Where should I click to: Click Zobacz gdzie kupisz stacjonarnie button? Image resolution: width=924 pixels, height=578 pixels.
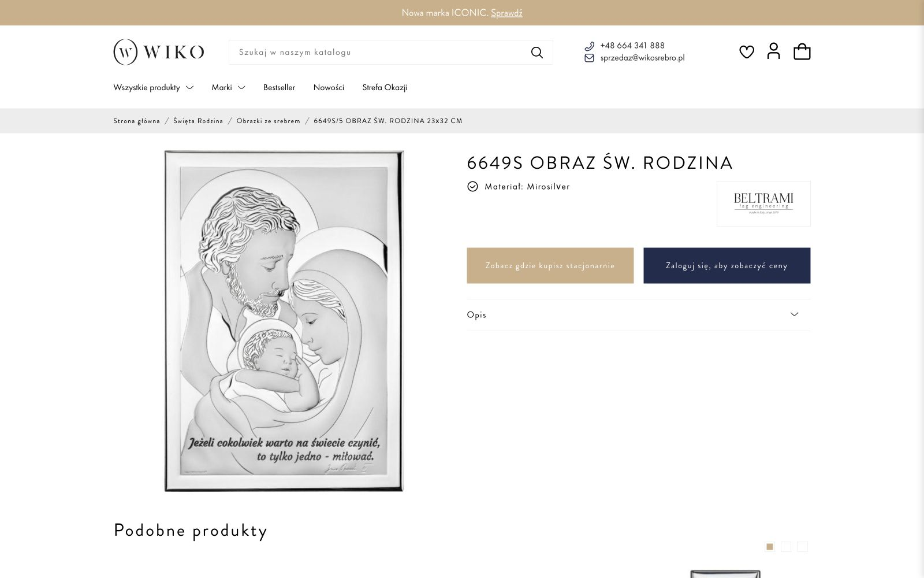[x=550, y=266]
